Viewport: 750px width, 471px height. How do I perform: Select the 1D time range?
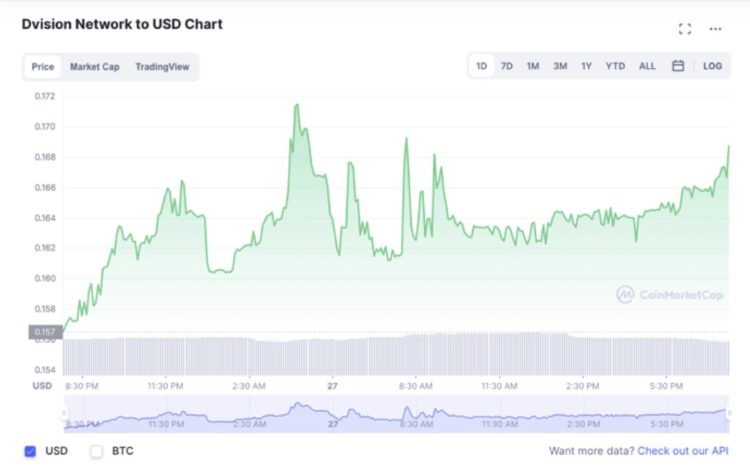481,66
